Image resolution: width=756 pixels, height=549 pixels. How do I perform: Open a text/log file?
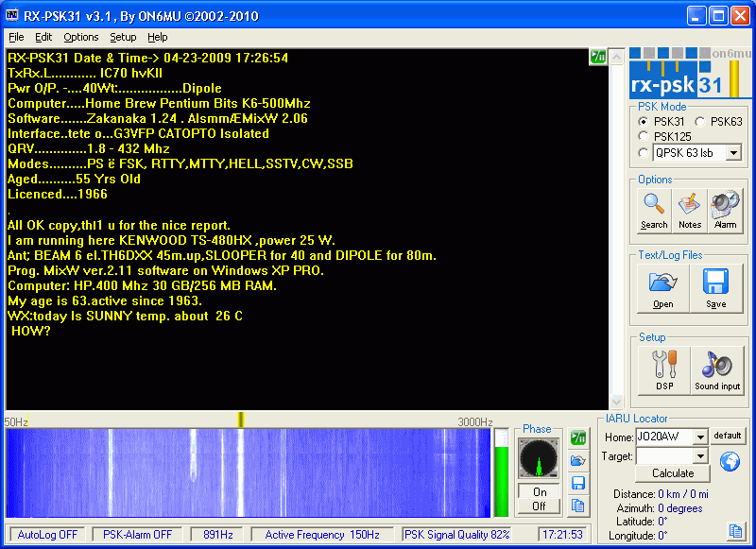(662, 288)
